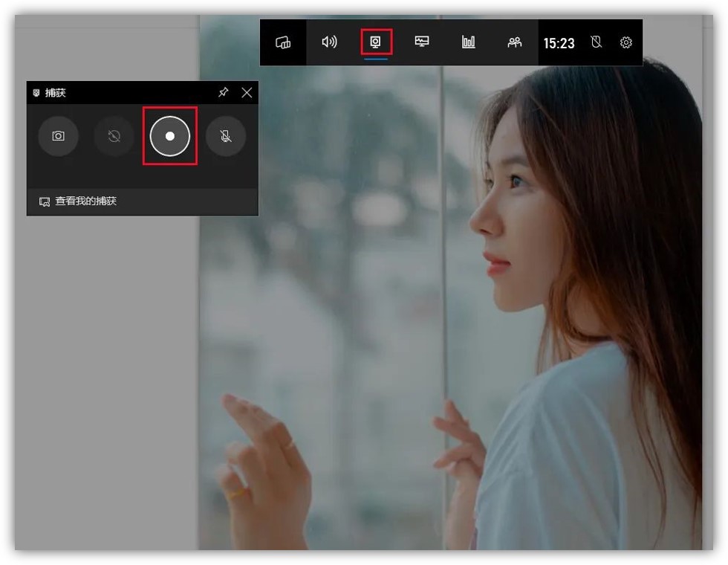Open Game Bar settings
The width and height of the screenshot is (728, 565).
(x=625, y=42)
